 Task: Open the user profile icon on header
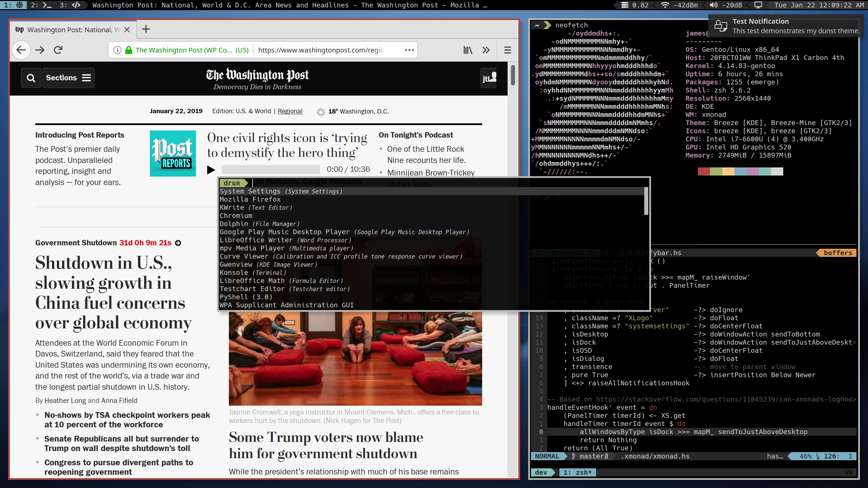point(489,78)
